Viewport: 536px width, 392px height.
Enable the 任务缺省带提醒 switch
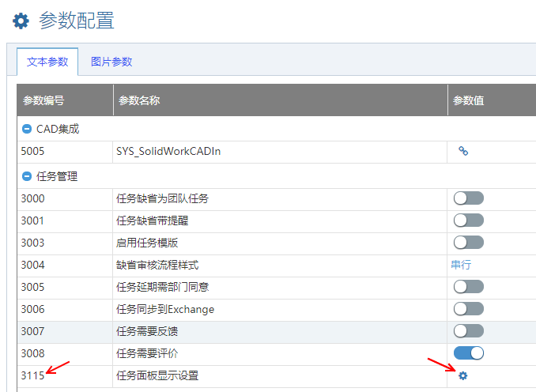click(468, 220)
